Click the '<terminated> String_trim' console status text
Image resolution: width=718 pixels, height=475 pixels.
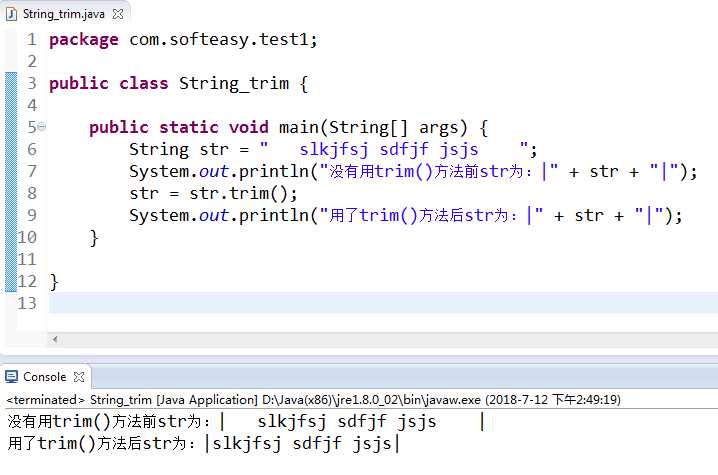click(x=79, y=400)
